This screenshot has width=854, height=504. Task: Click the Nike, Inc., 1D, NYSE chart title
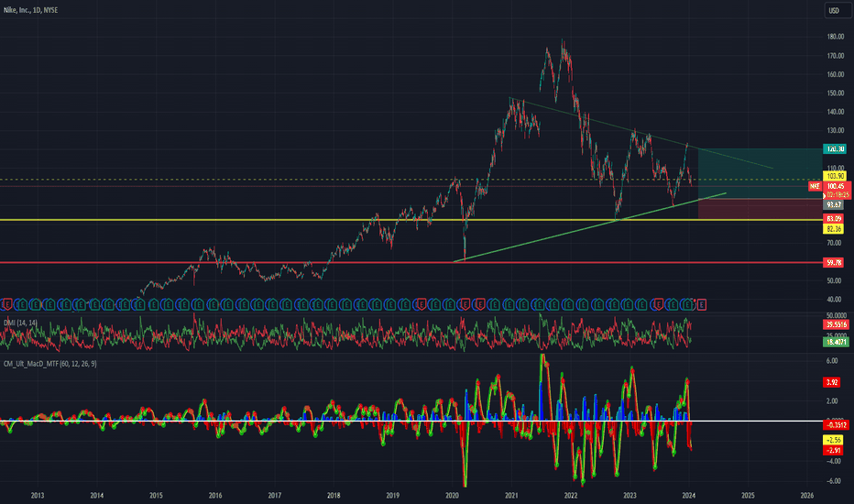[x=30, y=10]
